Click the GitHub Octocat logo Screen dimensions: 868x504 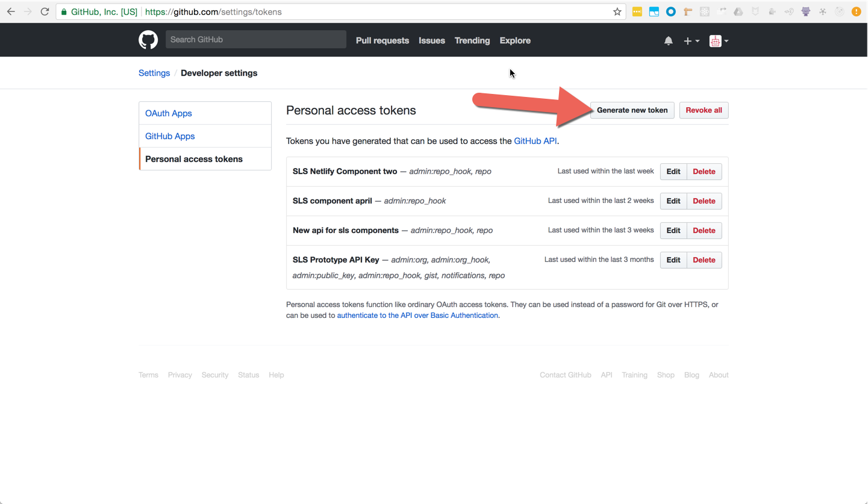(x=148, y=40)
